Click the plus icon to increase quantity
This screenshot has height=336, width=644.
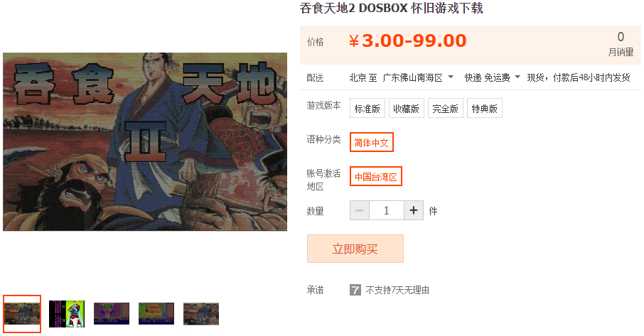[414, 210]
